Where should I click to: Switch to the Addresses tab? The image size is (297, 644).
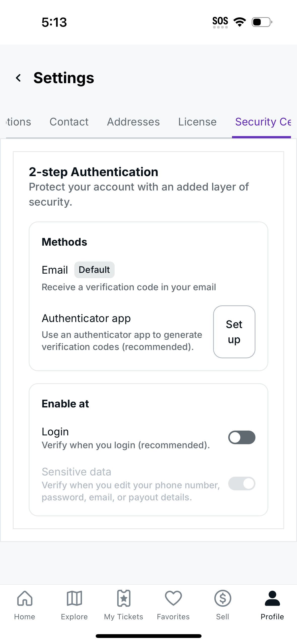[x=133, y=122]
